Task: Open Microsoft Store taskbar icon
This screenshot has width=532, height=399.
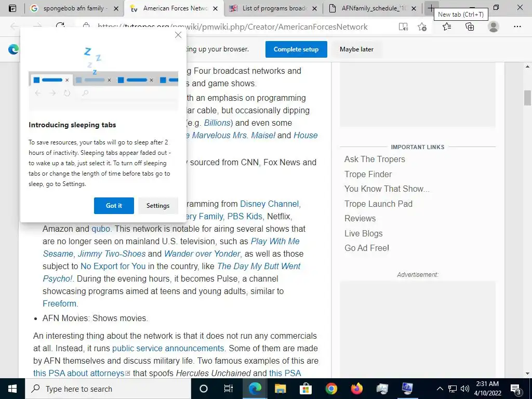Action: coord(305,389)
